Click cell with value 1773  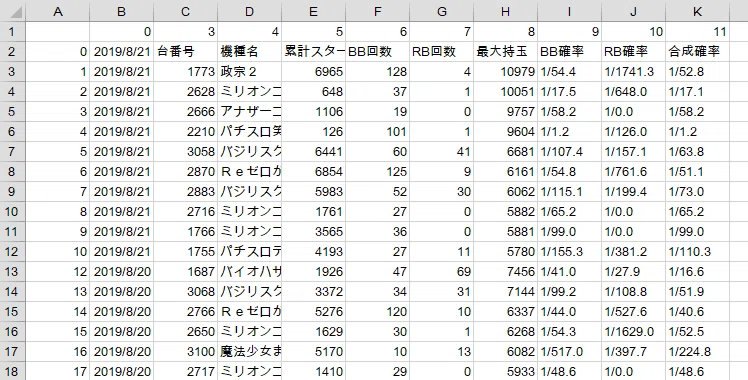click(x=186, y=72)
